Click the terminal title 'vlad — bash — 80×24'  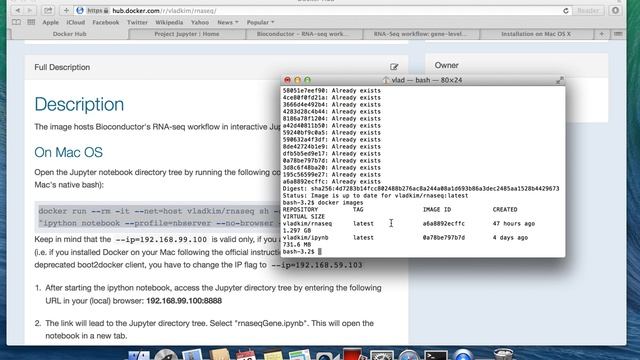(427, 80)
